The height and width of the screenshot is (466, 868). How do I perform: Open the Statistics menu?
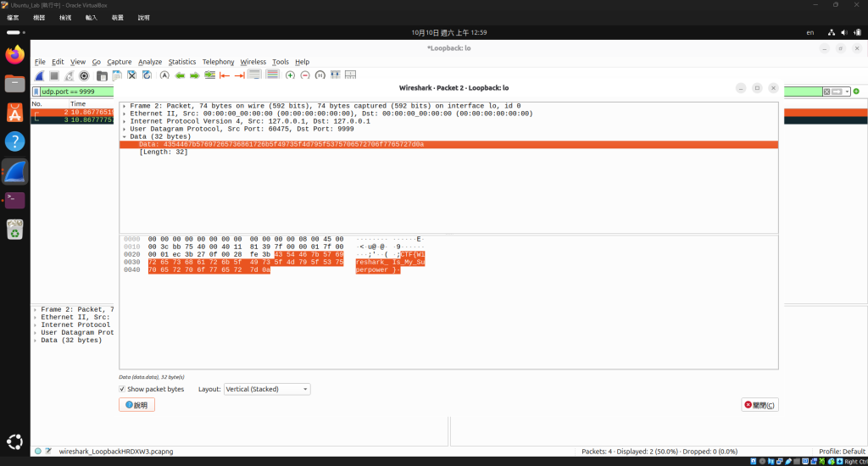click(x=182, y=62)
